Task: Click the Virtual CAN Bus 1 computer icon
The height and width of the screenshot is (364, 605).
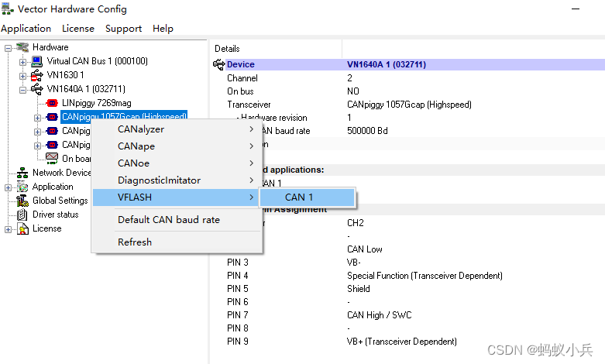Action: coord(36,61)
